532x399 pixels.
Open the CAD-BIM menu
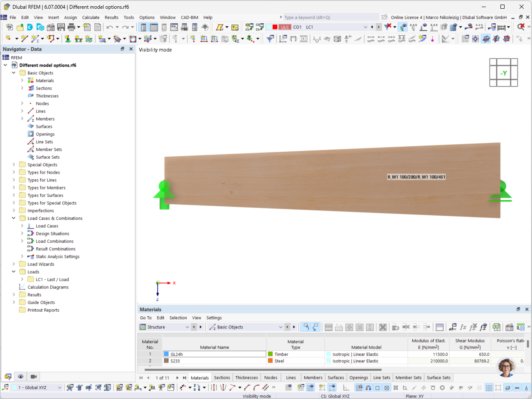click(x=189, y=17)
